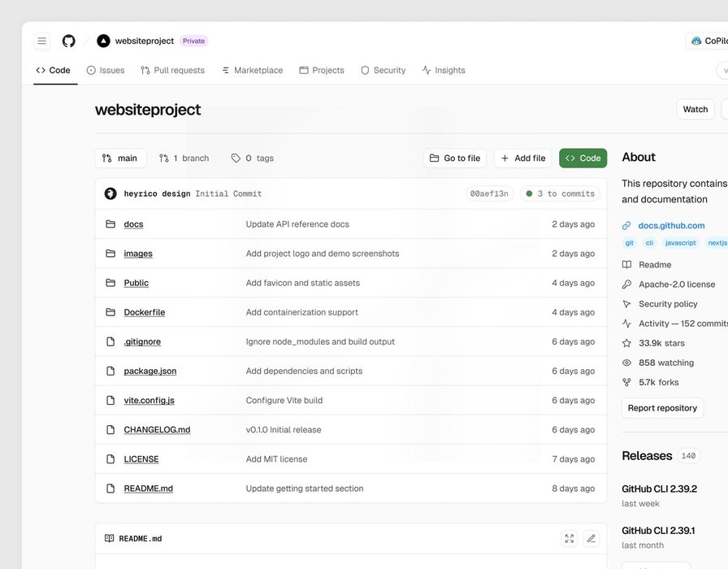The width and height of the screenshot is (728, 569).
Task: Select the git topic tag
Action: (629, 242)
